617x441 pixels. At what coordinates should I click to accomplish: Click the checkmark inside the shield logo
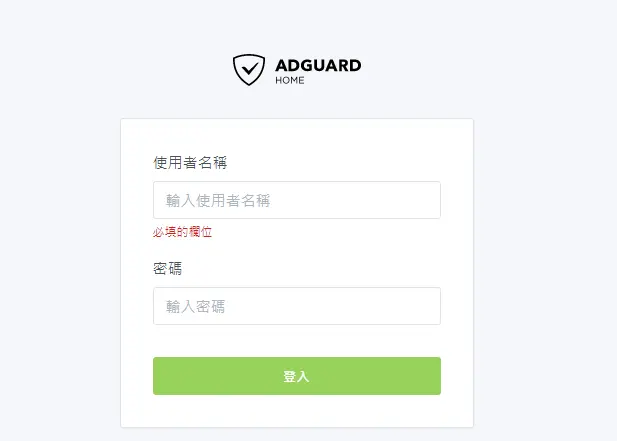249,69
